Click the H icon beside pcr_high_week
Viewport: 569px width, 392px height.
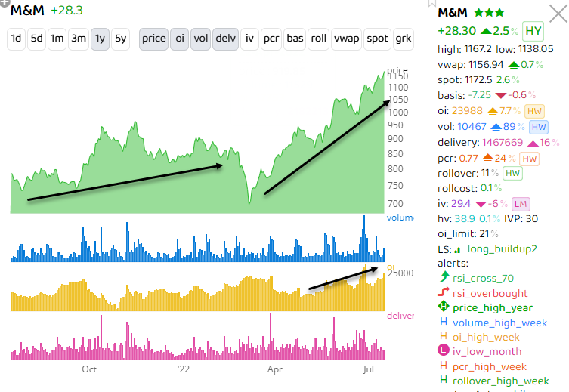point(444,365)
